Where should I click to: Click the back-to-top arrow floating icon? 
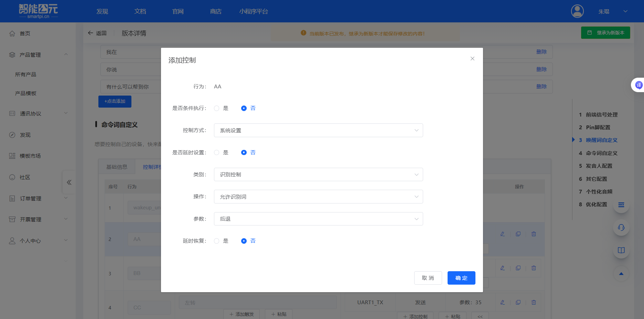pos(621,274)
